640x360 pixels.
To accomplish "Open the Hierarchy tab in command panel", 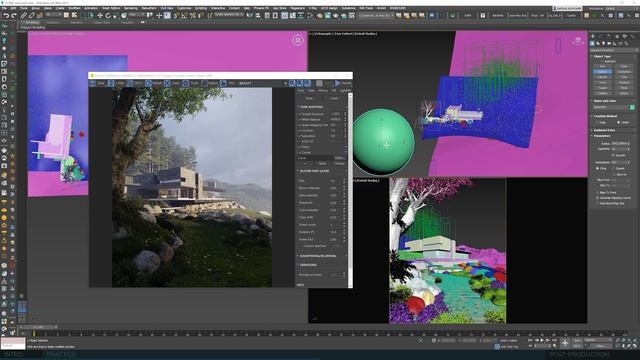I will click(x=609, y=36).
